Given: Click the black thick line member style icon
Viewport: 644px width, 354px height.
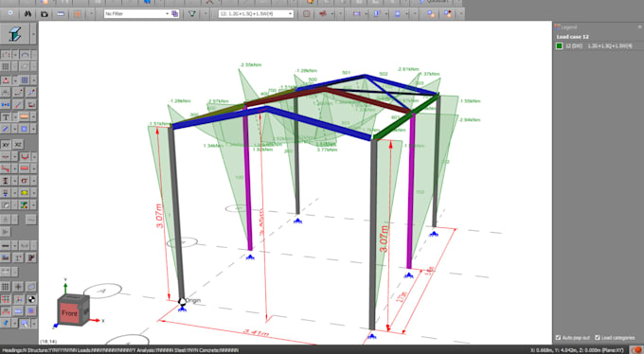Looking at the screenshot, I should coord(6,245).
